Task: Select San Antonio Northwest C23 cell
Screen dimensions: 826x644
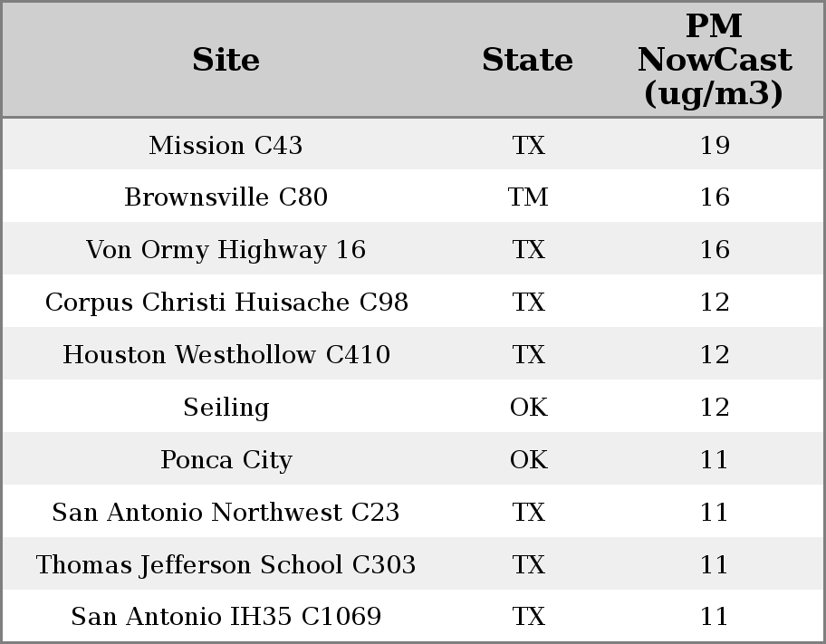Action: point(226,513)
